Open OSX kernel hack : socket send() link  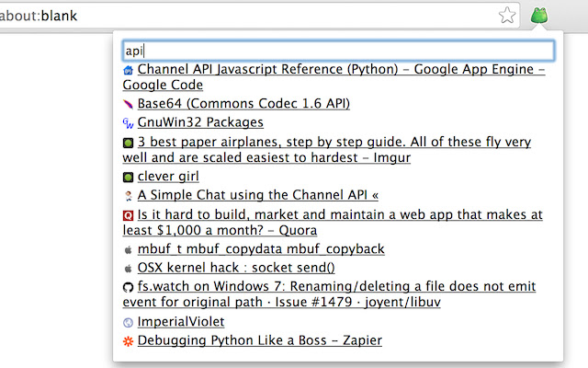tap(236, 268)
